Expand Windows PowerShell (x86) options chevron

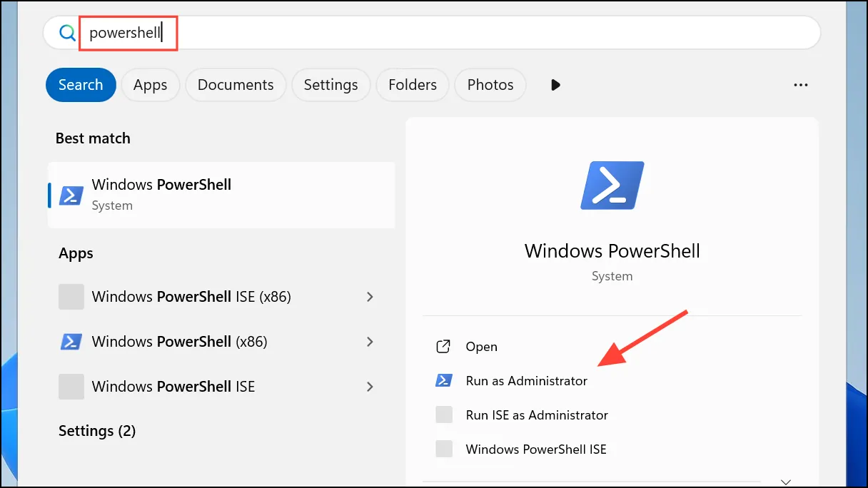370,342
